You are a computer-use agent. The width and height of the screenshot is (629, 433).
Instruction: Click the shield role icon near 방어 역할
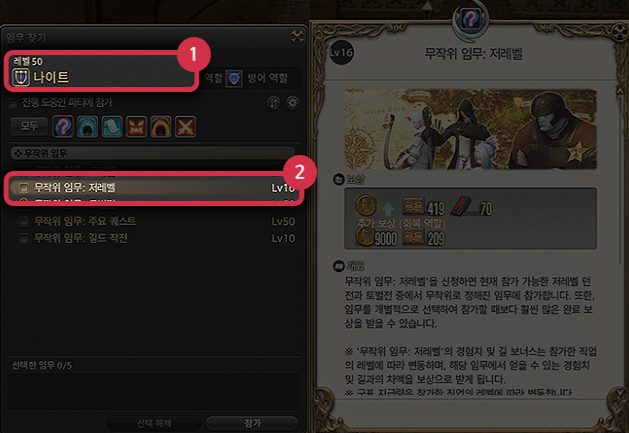point(233,78)
